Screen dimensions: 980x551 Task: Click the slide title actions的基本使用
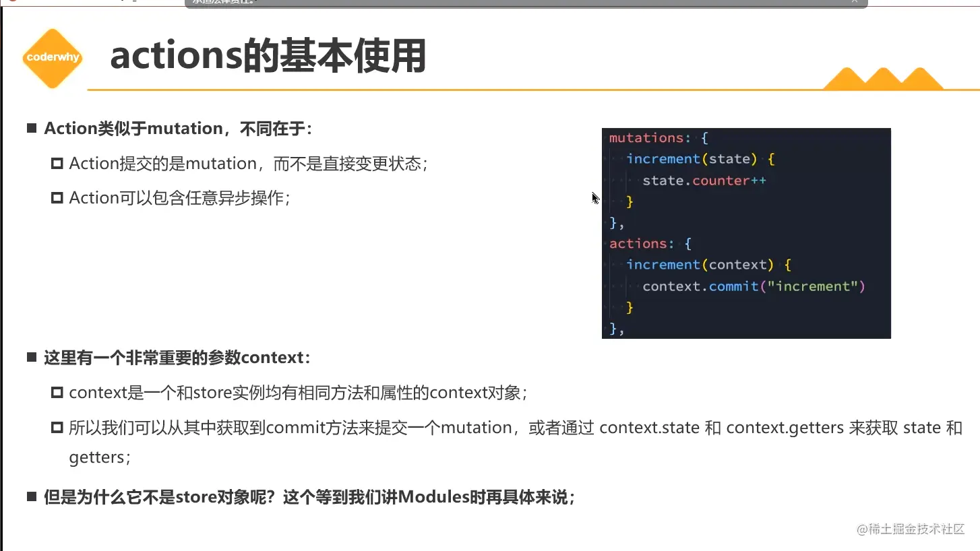click(268, 55)
